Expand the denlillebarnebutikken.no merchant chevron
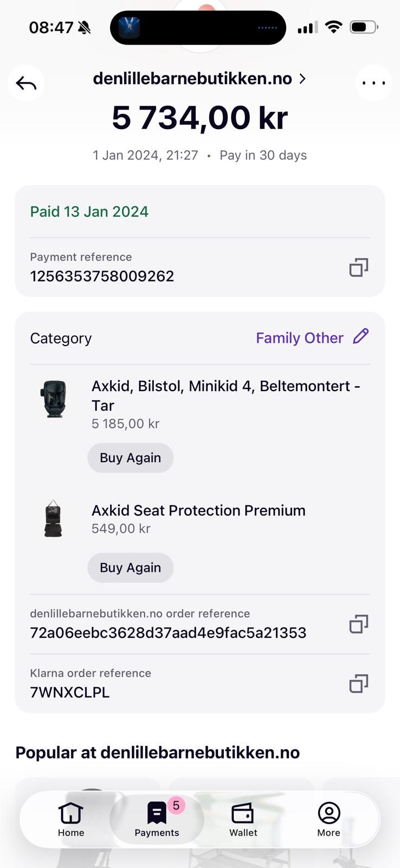 click(x=302, y=79)
